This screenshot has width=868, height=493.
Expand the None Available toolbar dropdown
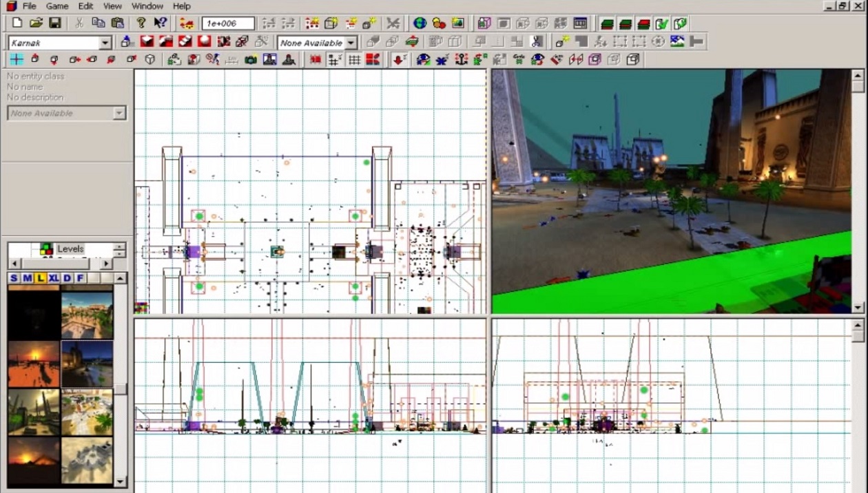coord(351,43)
